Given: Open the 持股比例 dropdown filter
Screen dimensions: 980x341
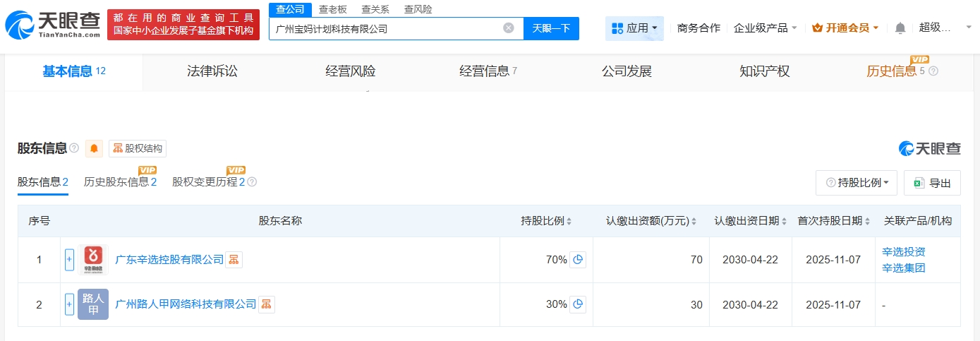Looking at the screenshot, I should point(857,183).
